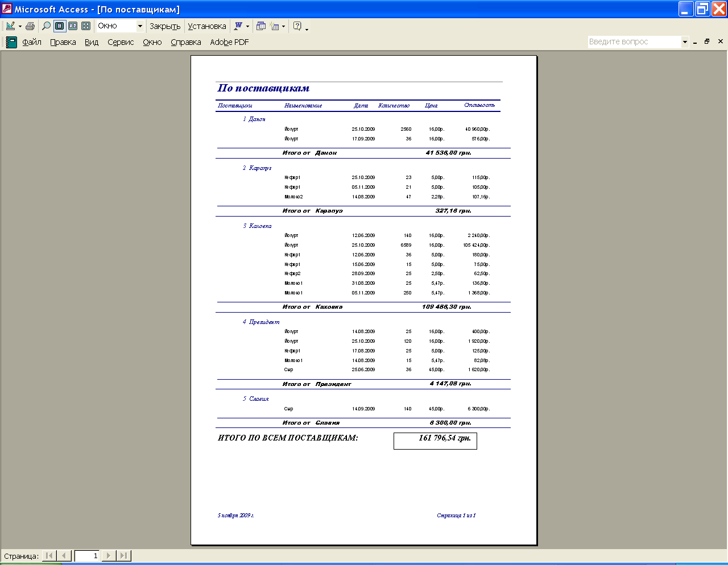Go to the first page
The image size is (728, 565).
pos(49,555)
